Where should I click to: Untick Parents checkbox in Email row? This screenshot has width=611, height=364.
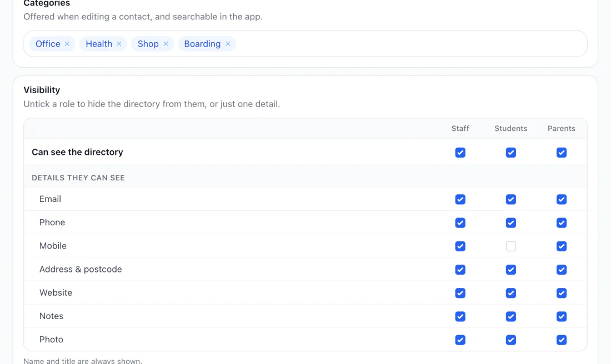(x=562, y=199)
